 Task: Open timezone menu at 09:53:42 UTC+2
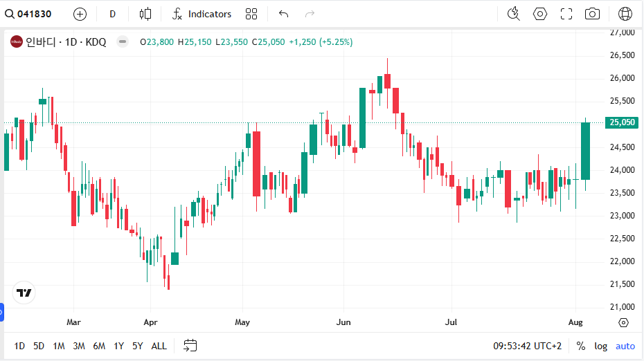(x=528, y=346)
